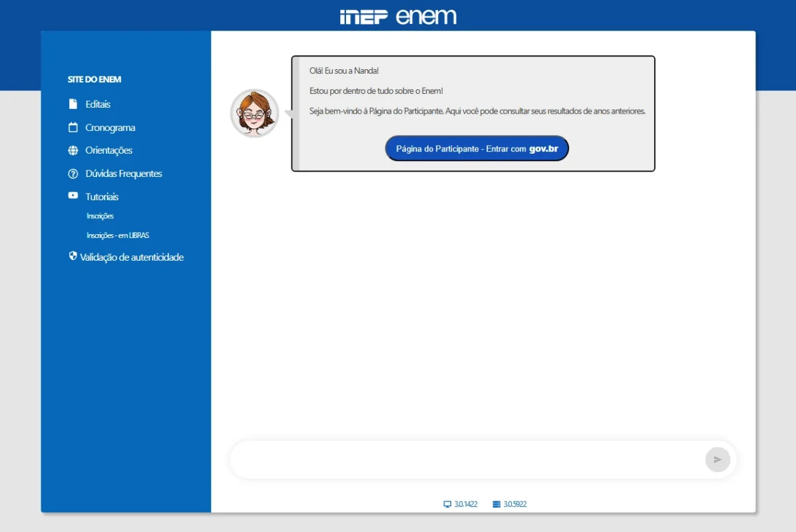Click the Tutoriais video icon
796x532 pixels.
point(73,196)
